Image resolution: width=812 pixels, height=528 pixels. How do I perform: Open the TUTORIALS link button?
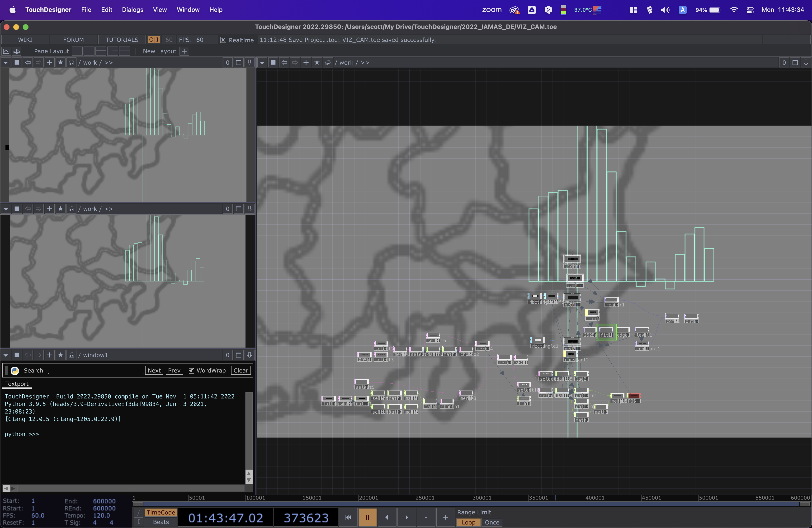point(122,40)
